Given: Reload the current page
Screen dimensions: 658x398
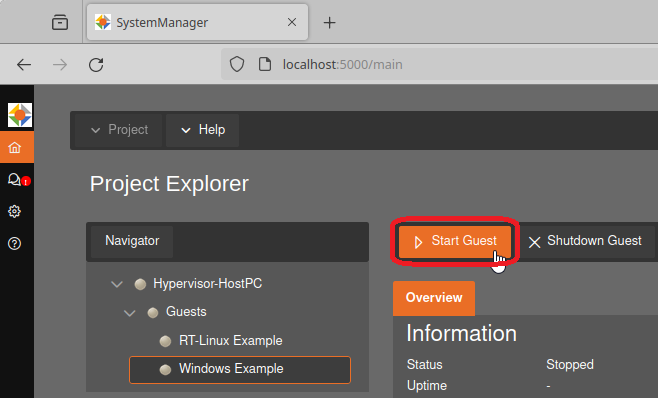Looking at the screenshot, I should 96,65.
